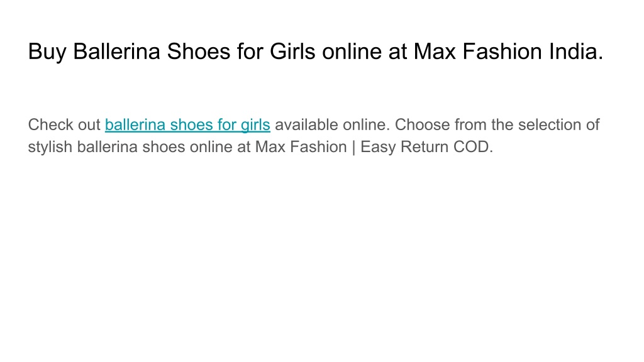Screen dimensions: 644x362
Task: Click the words 'Check out' before the link
Action: [x=64, y=125]
